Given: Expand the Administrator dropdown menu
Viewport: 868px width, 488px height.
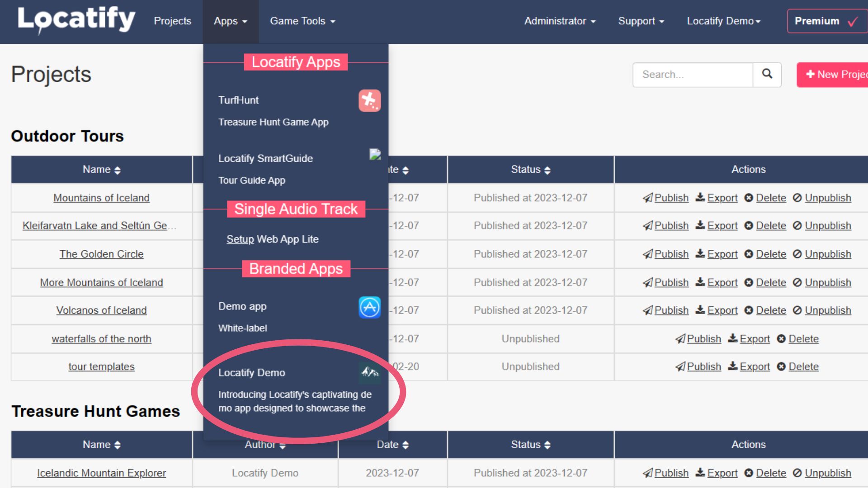Looking at the screenshot, I should (557, 21).
